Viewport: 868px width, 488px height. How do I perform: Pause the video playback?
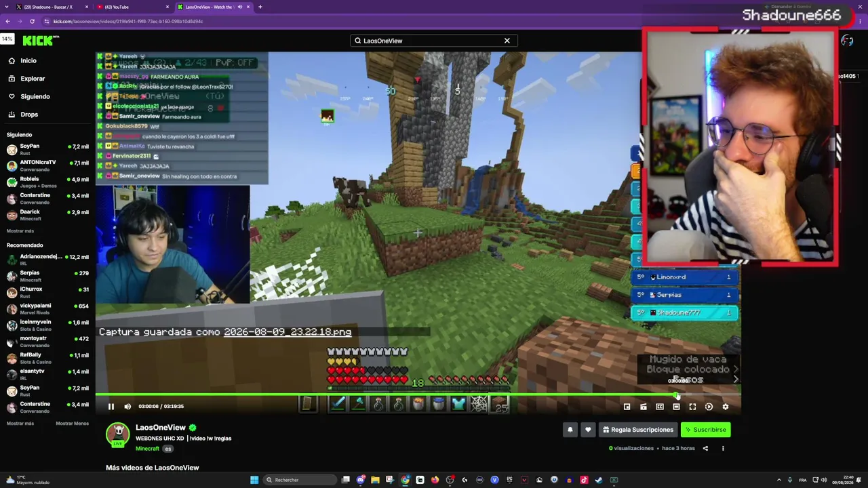point(111,407)
